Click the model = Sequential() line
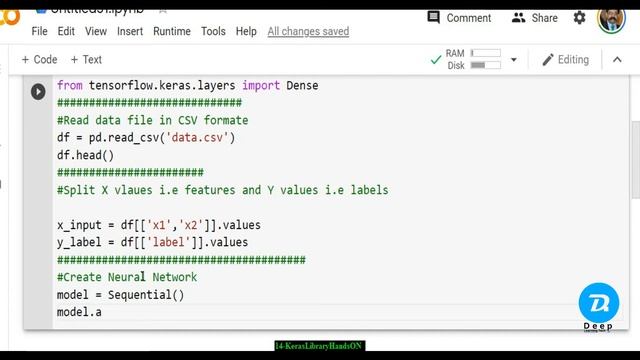The width and height of the screenshot is (640, 360). [120, 295]
